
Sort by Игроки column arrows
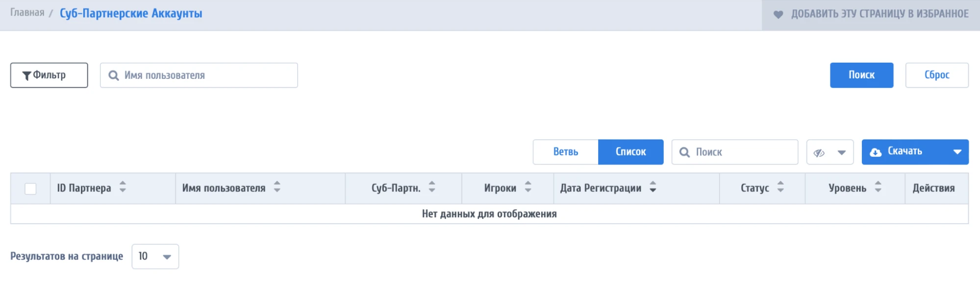pos(528,187)
